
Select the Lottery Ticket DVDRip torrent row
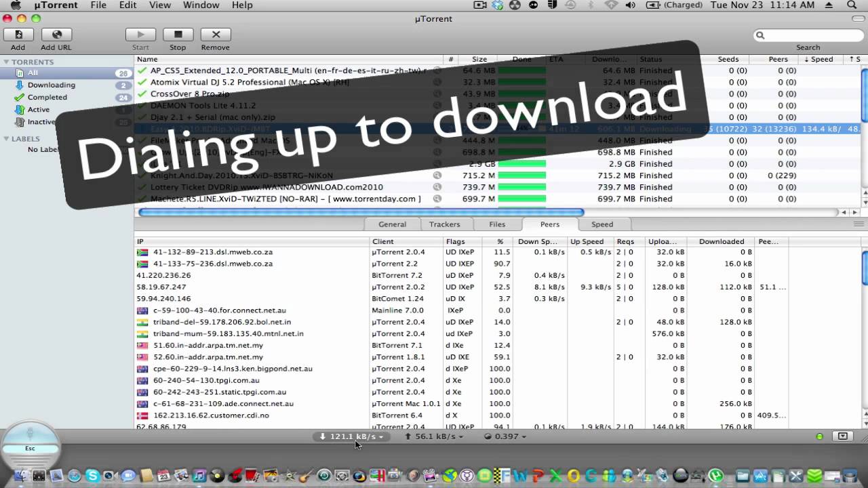coord(497,187)
